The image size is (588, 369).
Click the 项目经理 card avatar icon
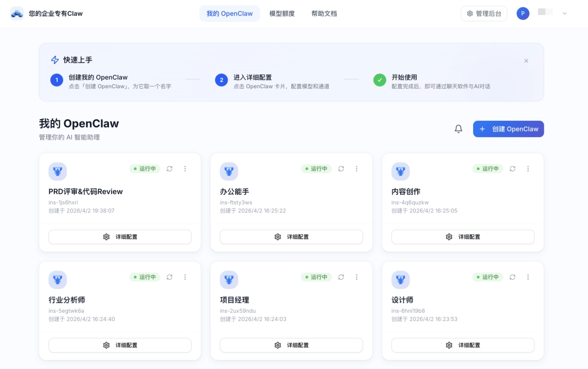pos(229,279)
